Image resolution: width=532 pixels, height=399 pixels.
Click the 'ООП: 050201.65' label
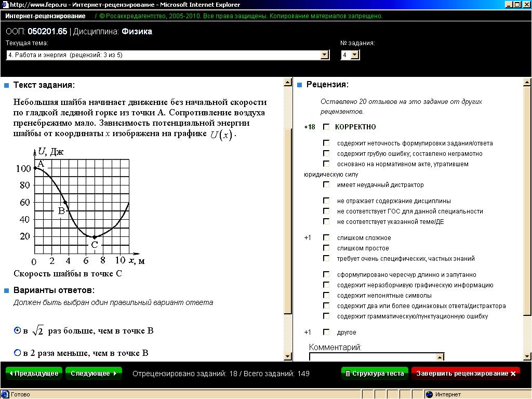pos(36,32)
